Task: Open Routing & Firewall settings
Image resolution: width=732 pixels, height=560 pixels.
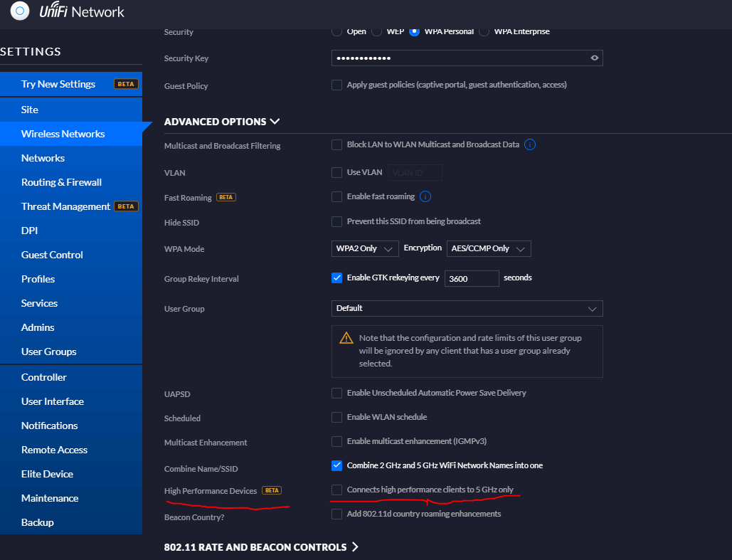Action: pyautogui.click(x=61, y=182)
